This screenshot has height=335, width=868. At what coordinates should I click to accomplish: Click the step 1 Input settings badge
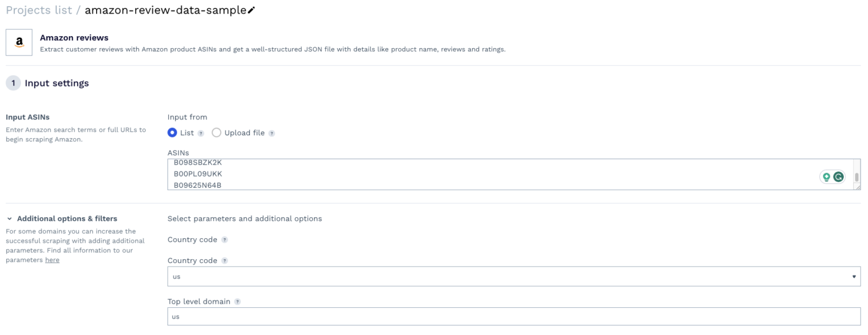click(x=12, y=83)
